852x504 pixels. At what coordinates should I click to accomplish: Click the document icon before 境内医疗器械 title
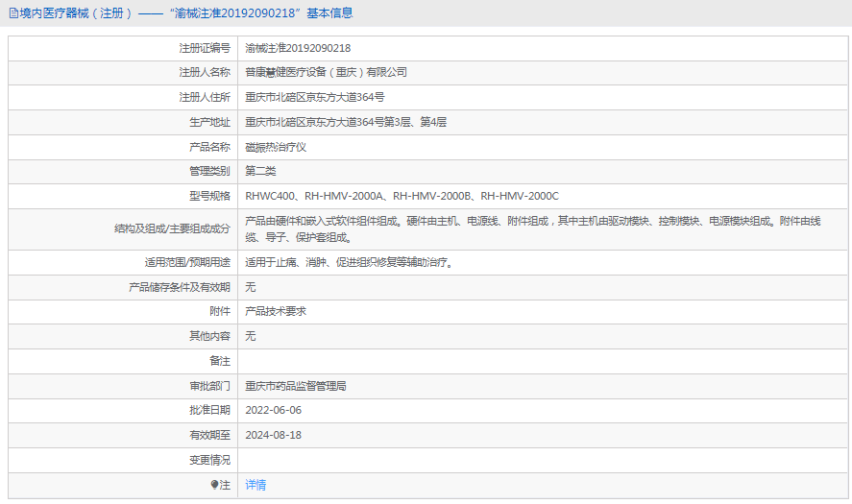click(12, 13)
